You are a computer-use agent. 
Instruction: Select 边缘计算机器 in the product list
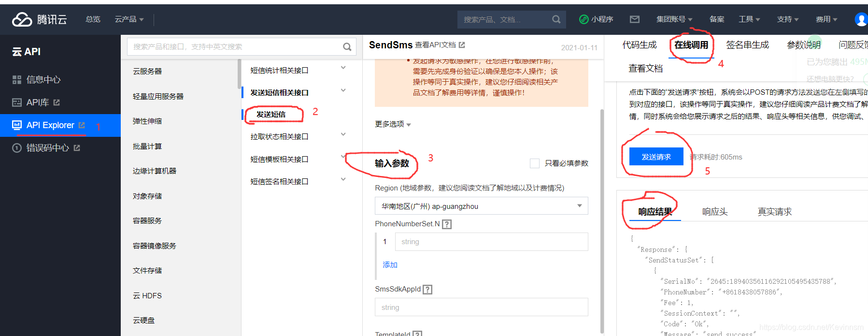[155, 171]
